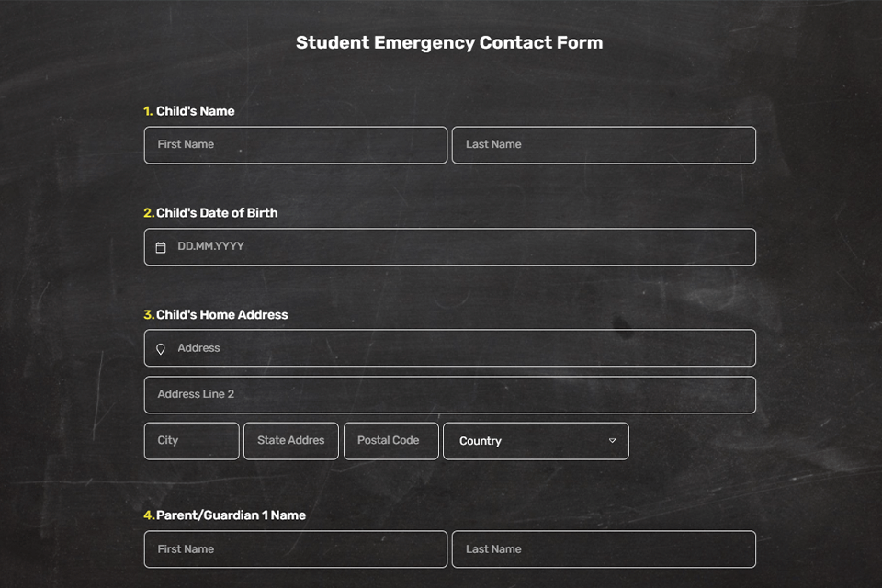
Task: Focus the State Address field
Action: tap(290, 441)
